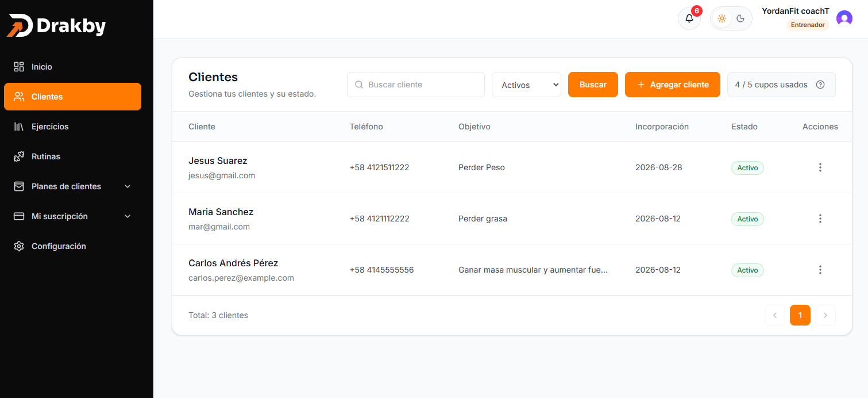Click the Cliente column header
868x398 pixels.
202,127
